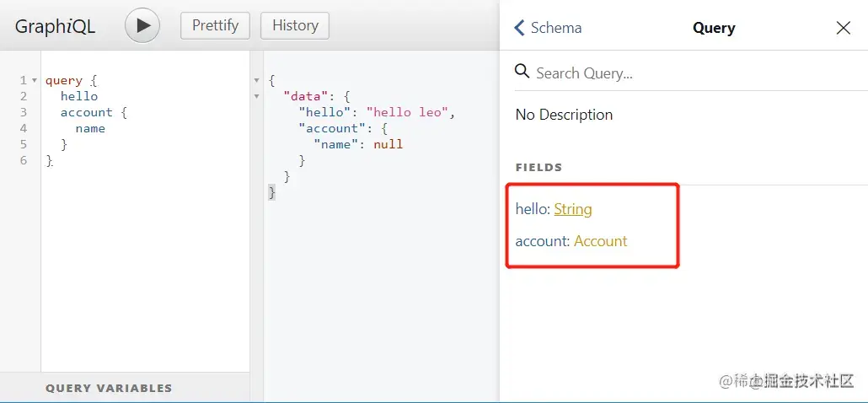Run the query with the play button

142,25
